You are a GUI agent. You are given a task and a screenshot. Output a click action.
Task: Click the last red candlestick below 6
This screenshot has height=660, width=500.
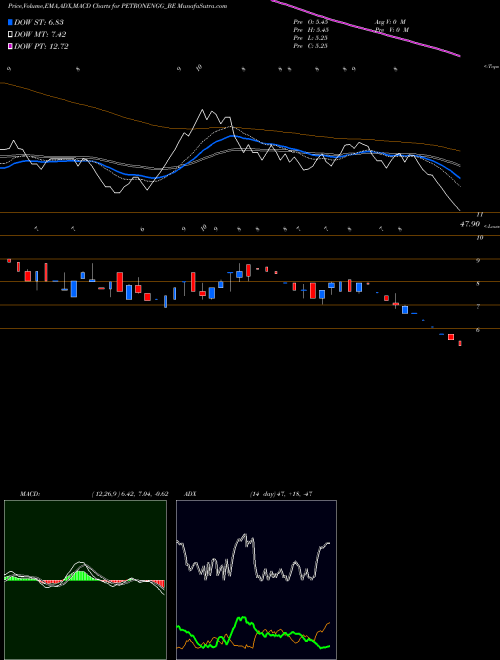point(460,343)
